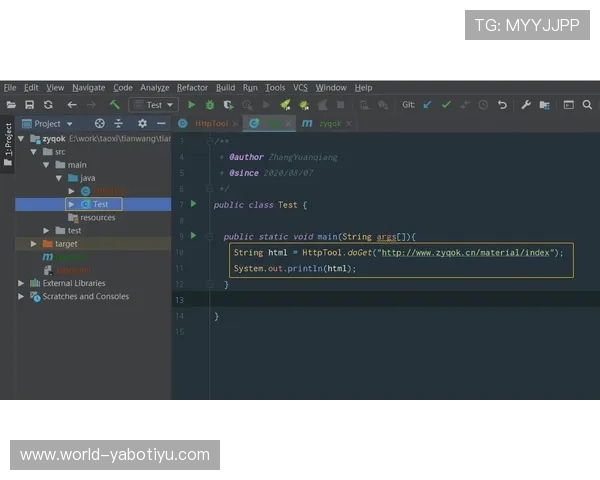The height and width of the screenshot is (480, 600).
Task: Open the VCS menu
Action: click(x=300, y=88)
